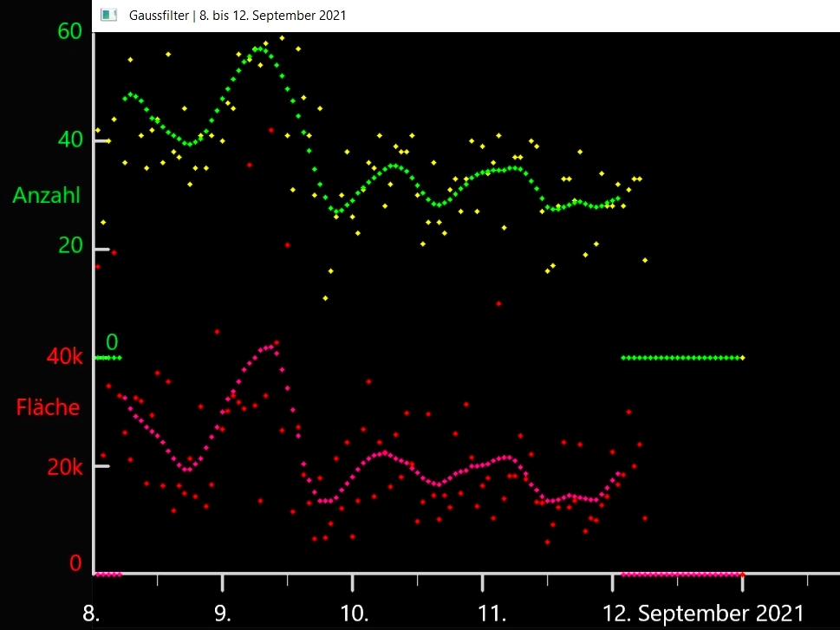The image size is (840, 630).
Task: Click the '9.' date label
Action: point(223,614)
